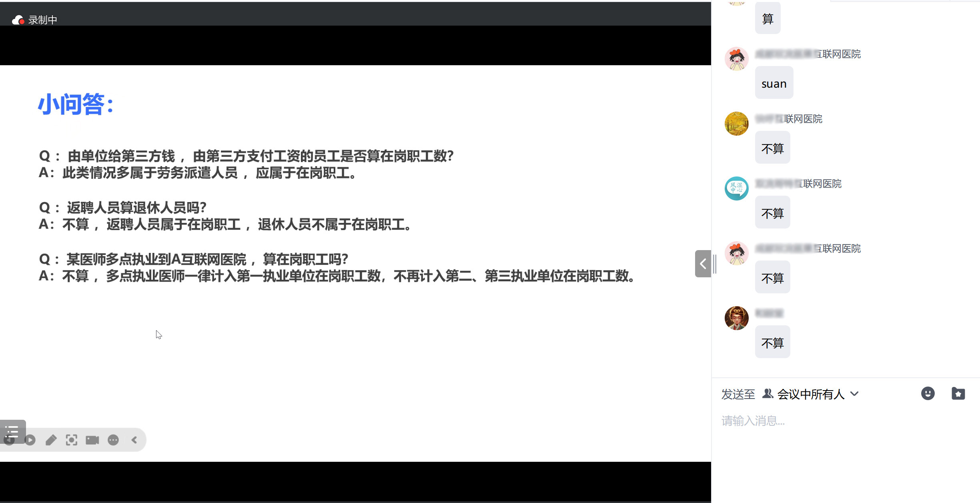The height and width of the screenshot is (503, 980).
Task: Click the screen capture focus icon
Action: (x=72, y=440)
